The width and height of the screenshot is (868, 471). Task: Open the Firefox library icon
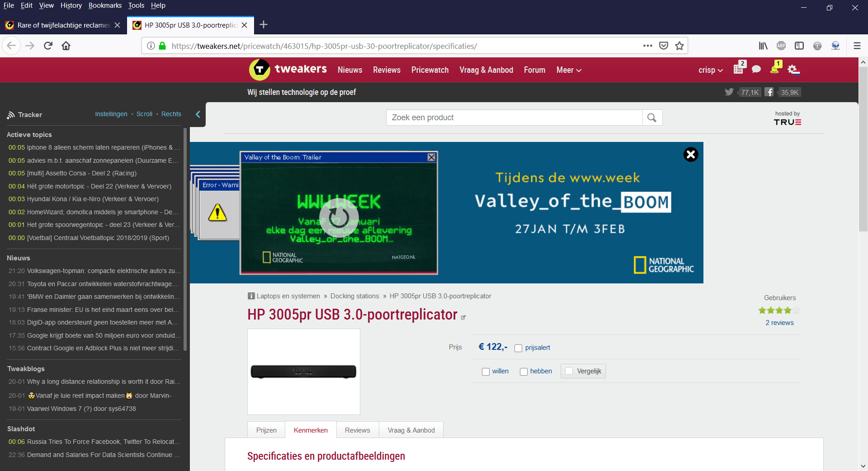763,46
